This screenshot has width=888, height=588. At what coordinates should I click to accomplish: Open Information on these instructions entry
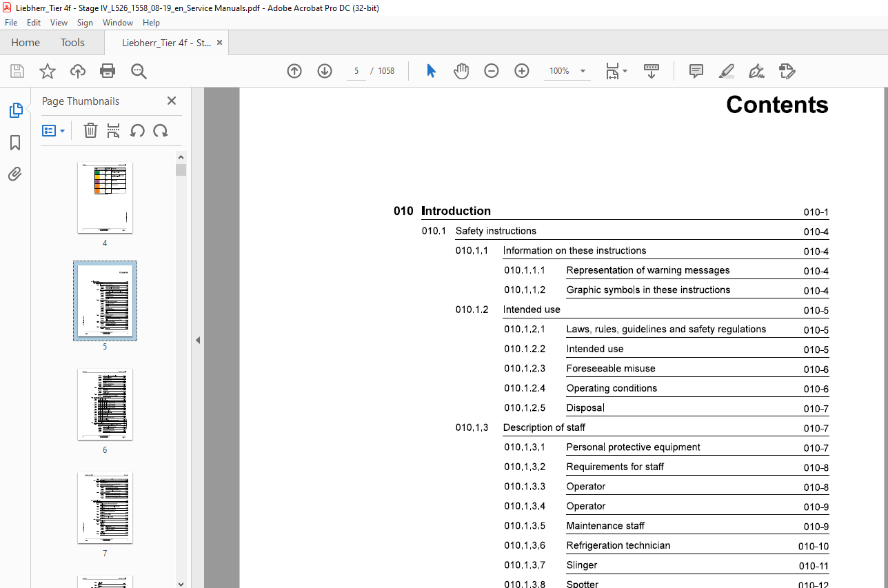574,251
